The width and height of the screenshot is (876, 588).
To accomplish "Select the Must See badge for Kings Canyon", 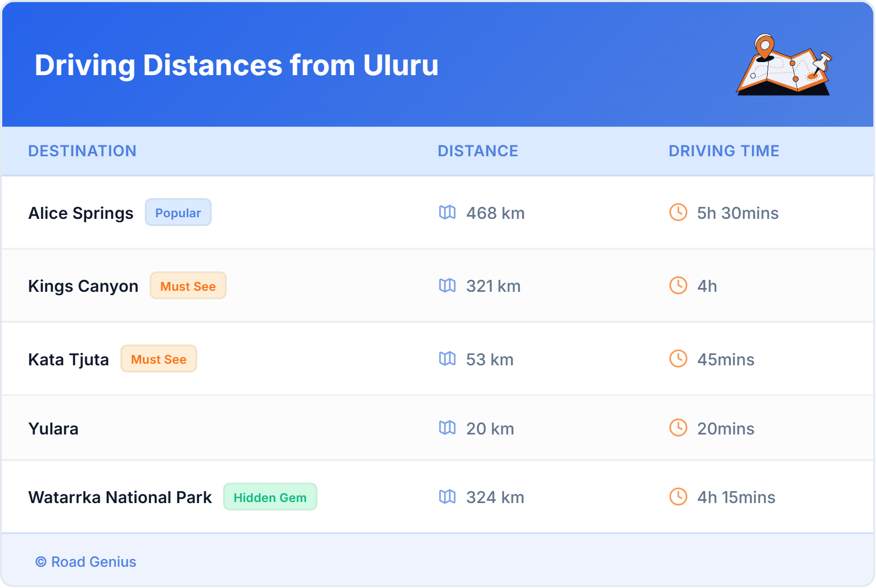I will click(188, 286).
